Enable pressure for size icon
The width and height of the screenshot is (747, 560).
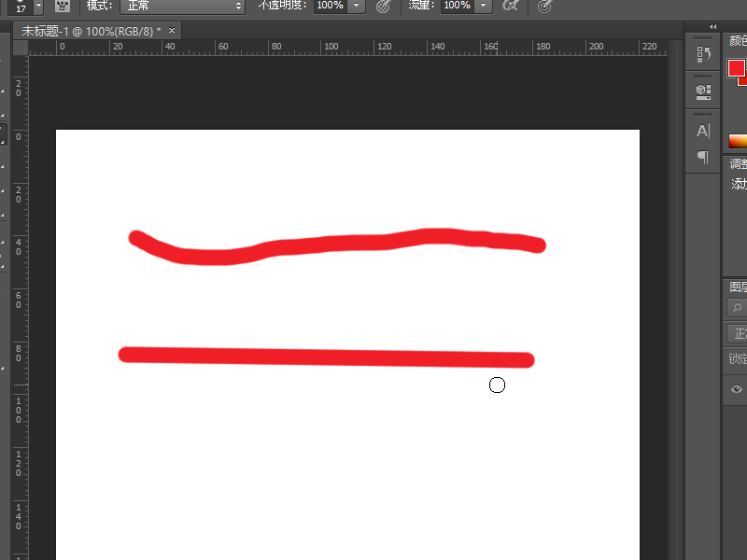click(544, 7)
